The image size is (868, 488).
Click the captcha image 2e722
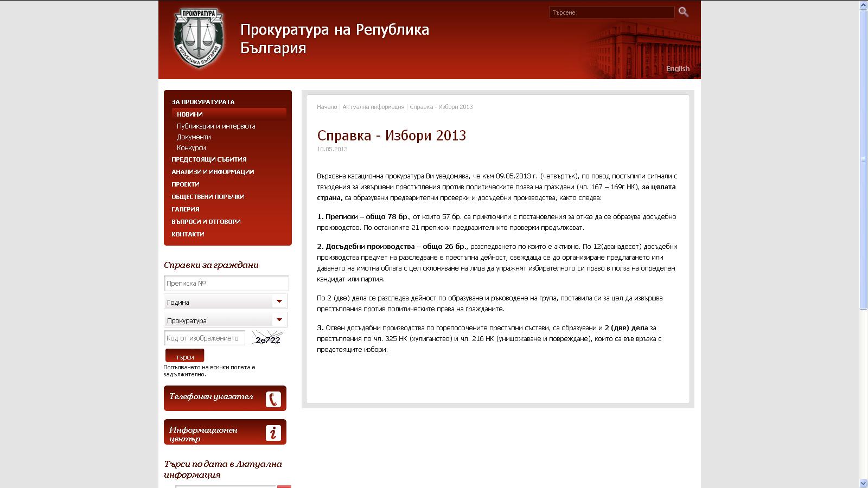pyautogui.click(x=267, y=338)
